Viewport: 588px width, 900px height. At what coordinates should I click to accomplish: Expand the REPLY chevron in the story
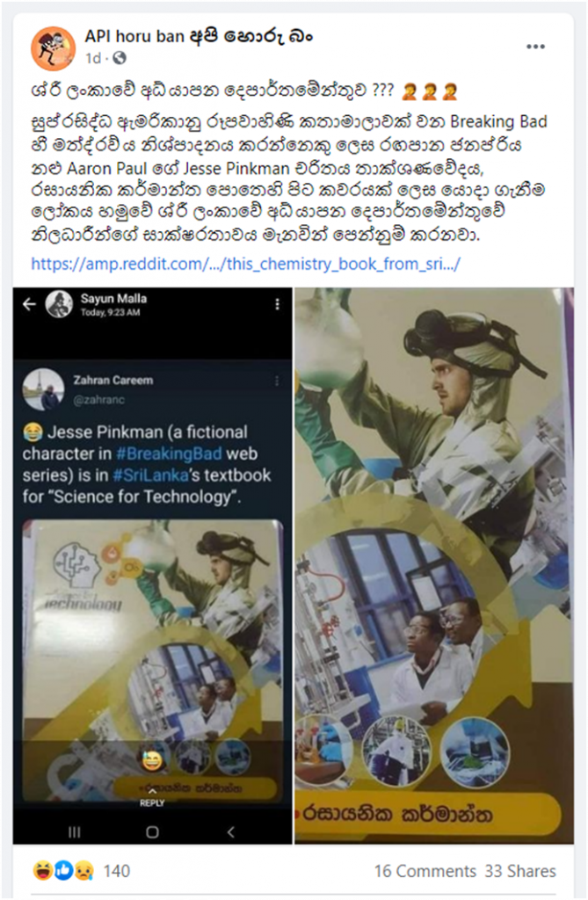click(x=152, y=792)
